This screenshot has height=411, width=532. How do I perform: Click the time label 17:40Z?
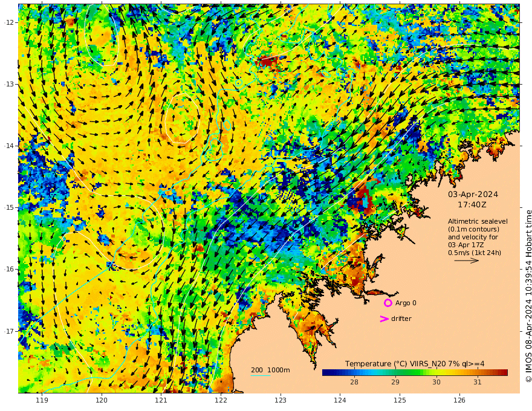tap(472, 205)
